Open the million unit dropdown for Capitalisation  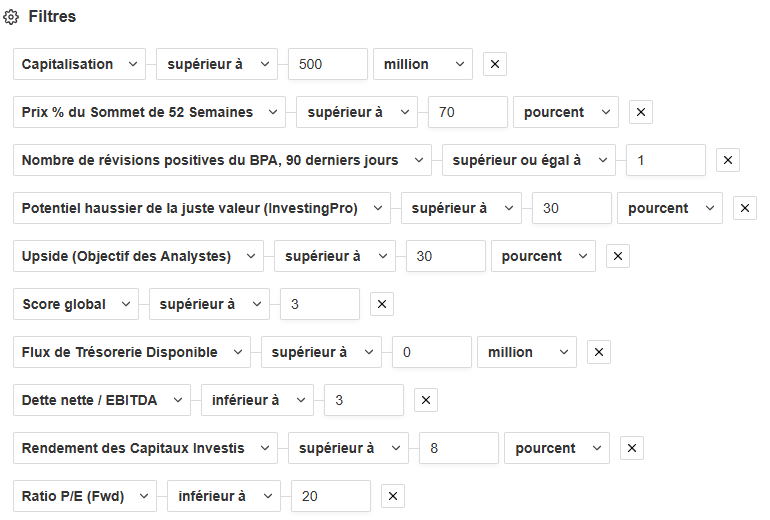(x=422, y=64)
